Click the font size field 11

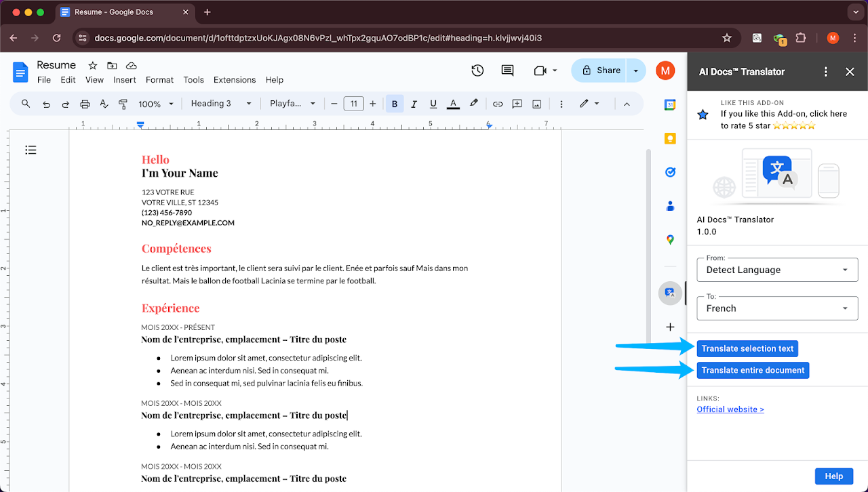354,104
